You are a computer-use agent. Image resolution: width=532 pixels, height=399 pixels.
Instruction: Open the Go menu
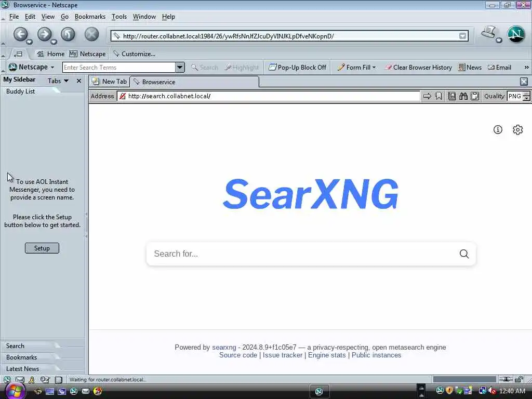pos(64,17)
